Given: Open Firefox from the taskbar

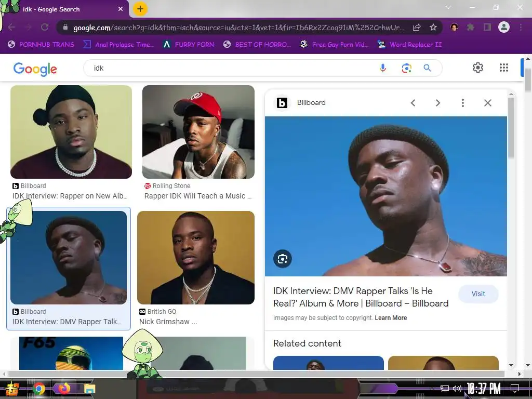Looking at the screenshot, I should [64, 389].
